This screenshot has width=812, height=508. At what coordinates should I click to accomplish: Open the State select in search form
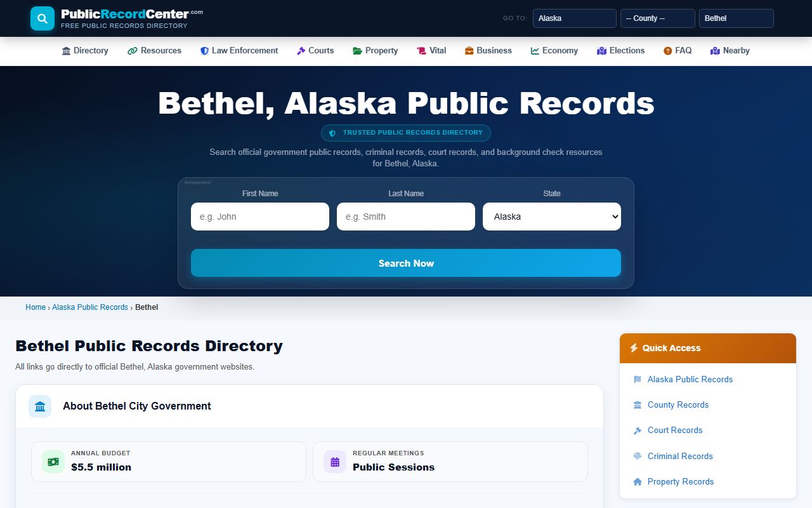(x=552, y=217)
